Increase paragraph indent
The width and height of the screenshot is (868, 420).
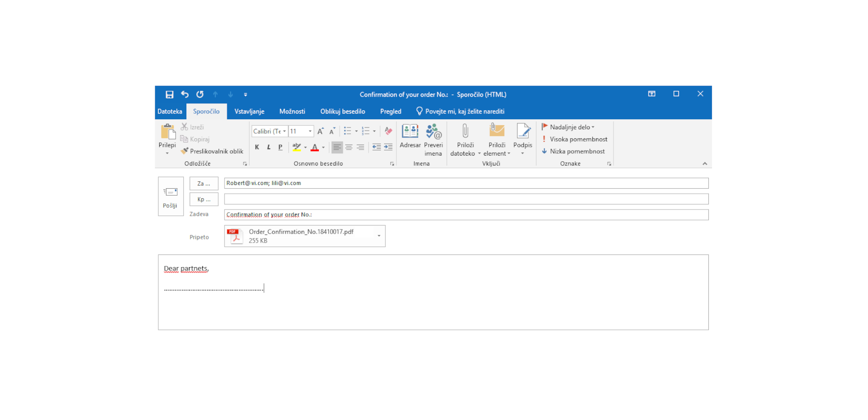tap(388, 147)
